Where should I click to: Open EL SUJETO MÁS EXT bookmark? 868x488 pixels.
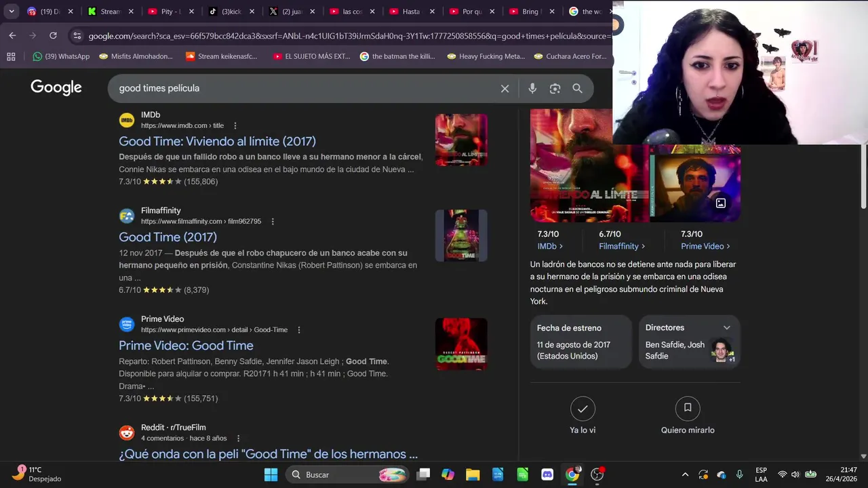311,56
